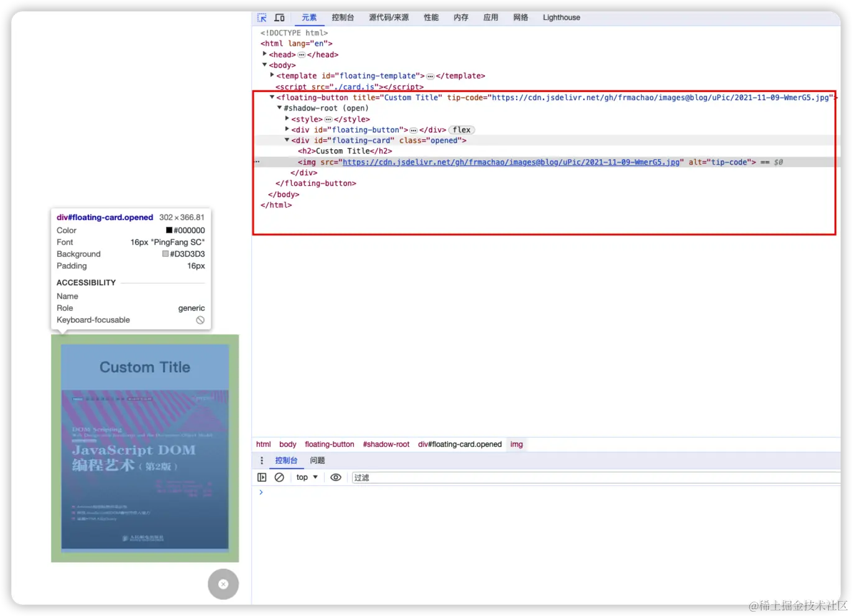The height and width of the screenshot is (616, 852).
Task: Collapse the div#floating-card opened node
Action: click(287, 140)
